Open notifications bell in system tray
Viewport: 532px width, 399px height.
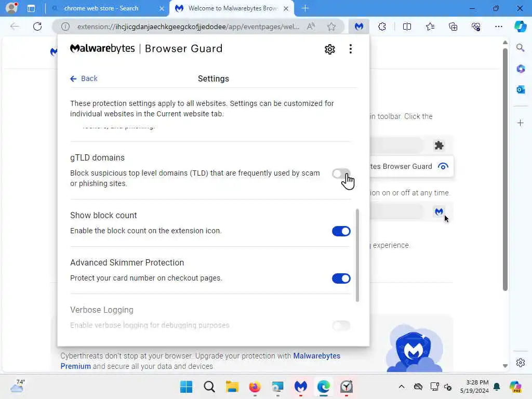coord(497,387)
